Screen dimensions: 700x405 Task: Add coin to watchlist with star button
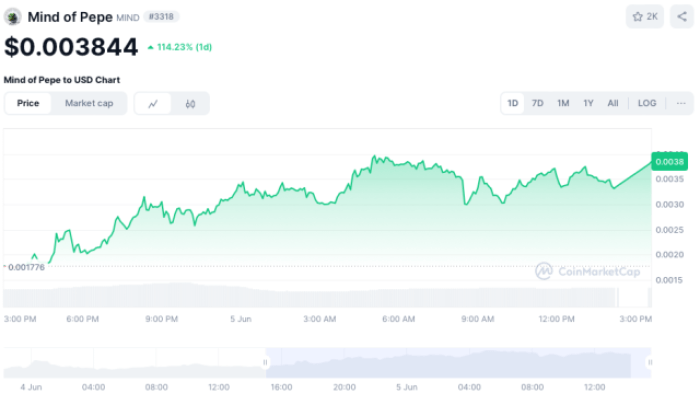coord(644,17)
